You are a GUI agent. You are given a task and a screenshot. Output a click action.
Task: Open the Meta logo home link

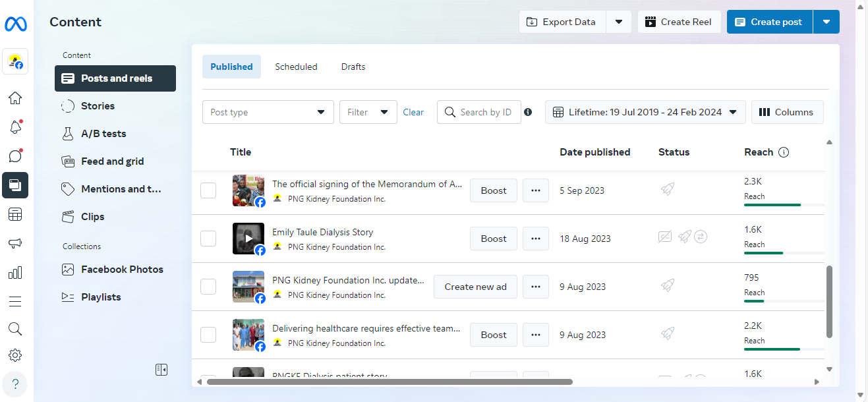tap(15, 24)
